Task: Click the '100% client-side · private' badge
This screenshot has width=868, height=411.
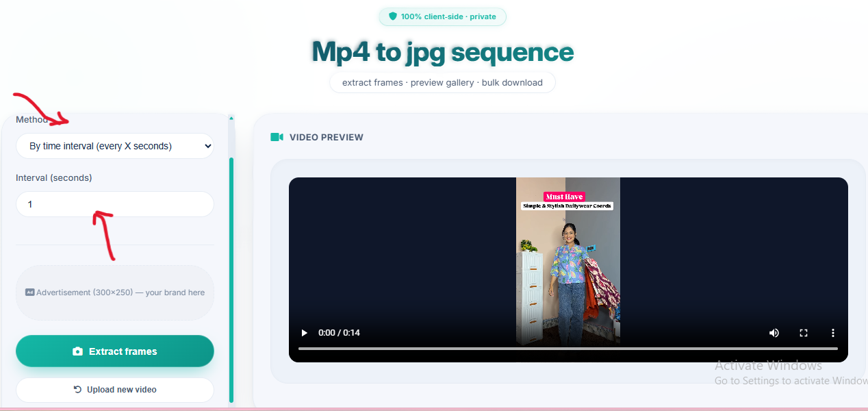Action: [x=442, y=16]
